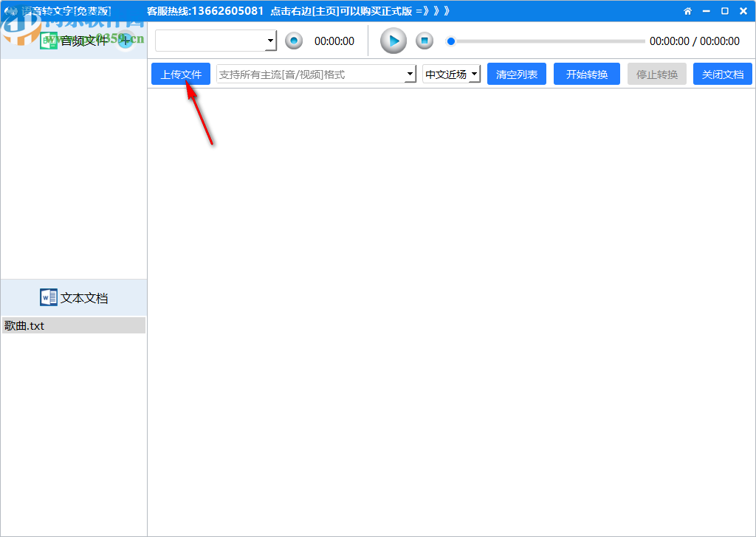Click the recording timer 00:00:00
The height and width of the screenshot is (537, 756).
point(334,41)
